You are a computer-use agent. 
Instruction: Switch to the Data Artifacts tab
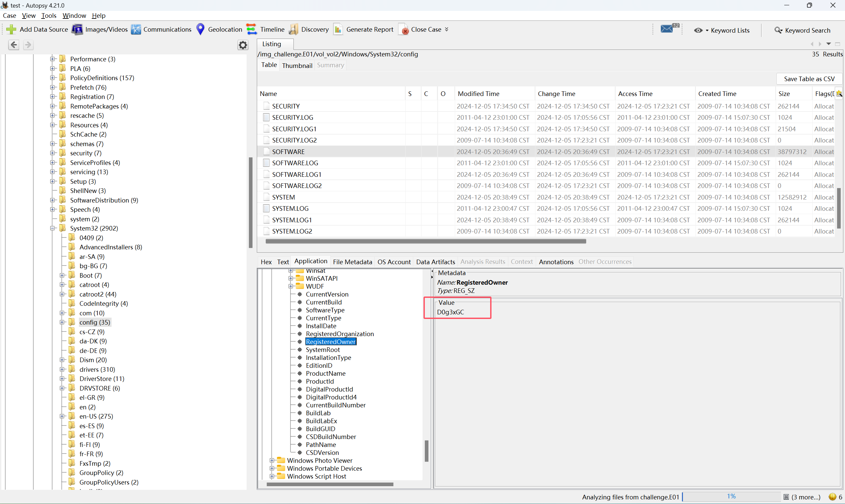pyautogui.click(x=435, y=262)
